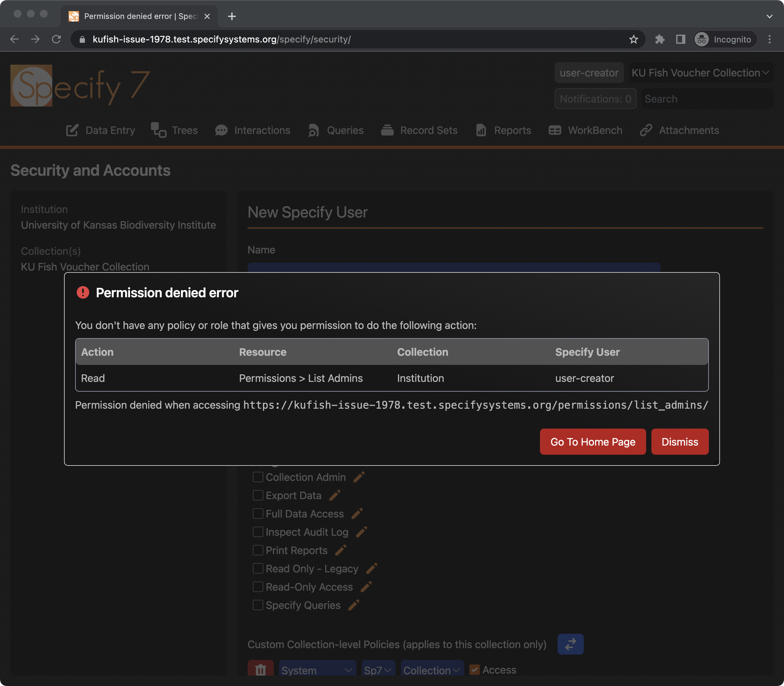The image size is (784, 686).
Task: Open the System policy dropdown
Action: coord(317,670)
